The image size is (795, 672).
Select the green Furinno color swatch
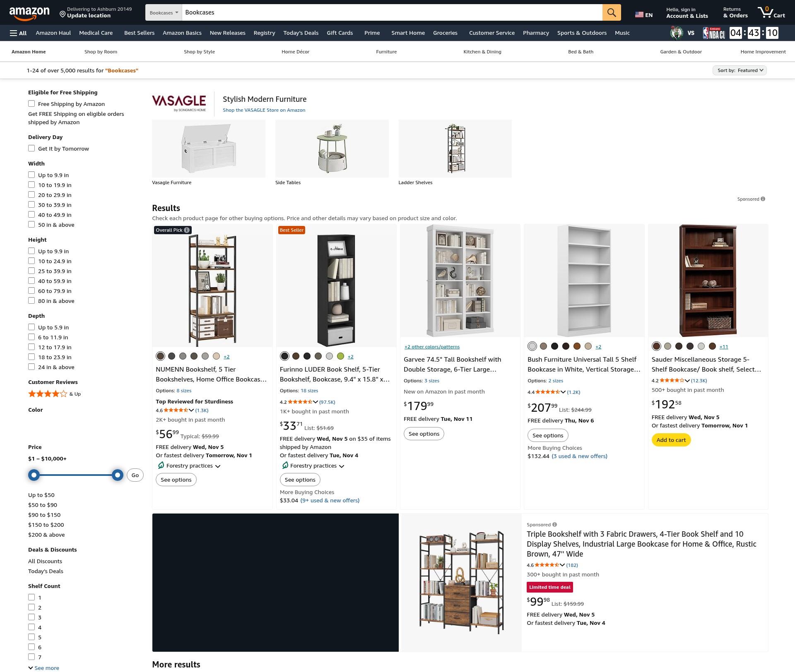340,356
